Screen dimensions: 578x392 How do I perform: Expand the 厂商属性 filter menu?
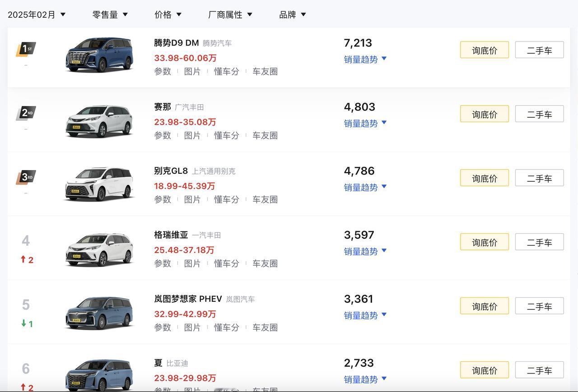tap(230, 14)
